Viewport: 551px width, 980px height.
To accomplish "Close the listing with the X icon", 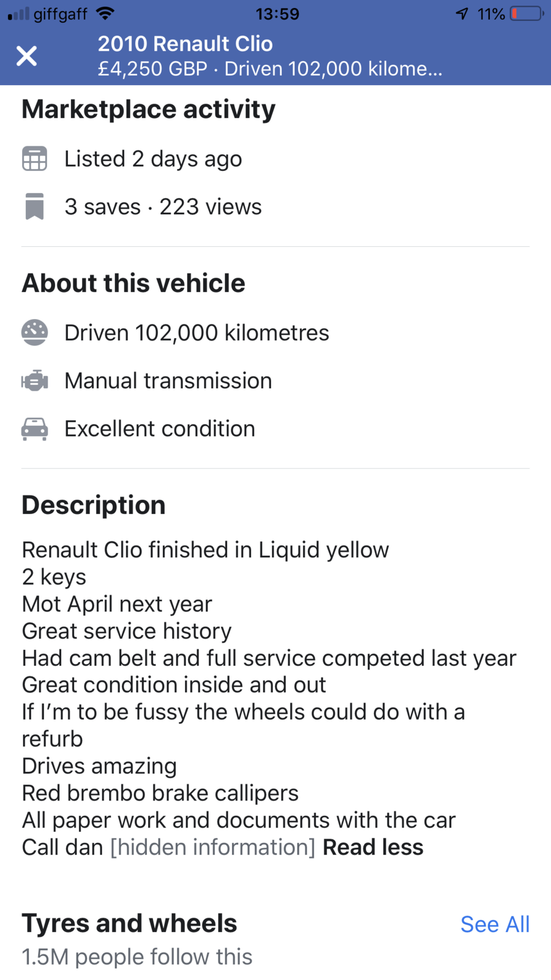I will point(27,56).
